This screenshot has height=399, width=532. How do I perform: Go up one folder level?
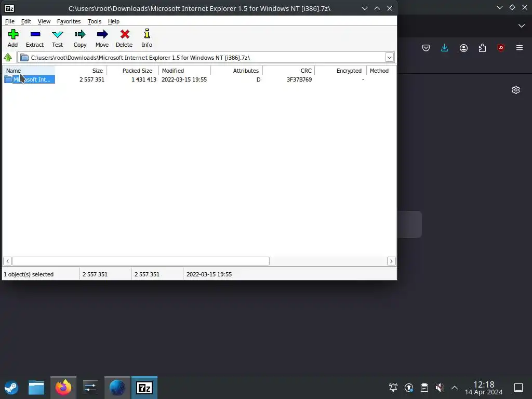(8, 57)
